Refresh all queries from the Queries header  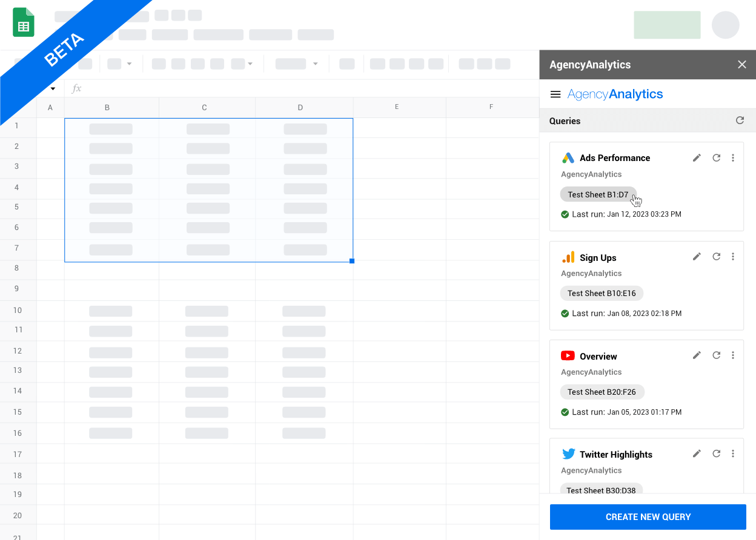point(740,120)
